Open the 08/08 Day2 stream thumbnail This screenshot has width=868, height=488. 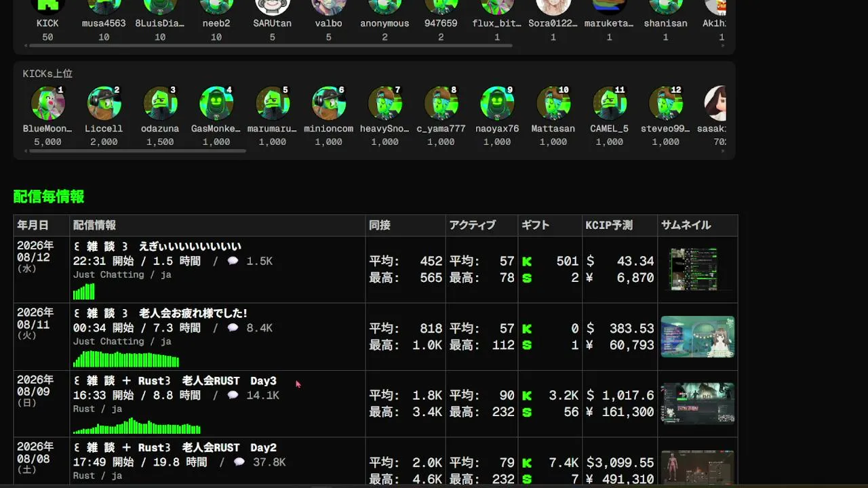pyautogui.click(x=698, y=468)
